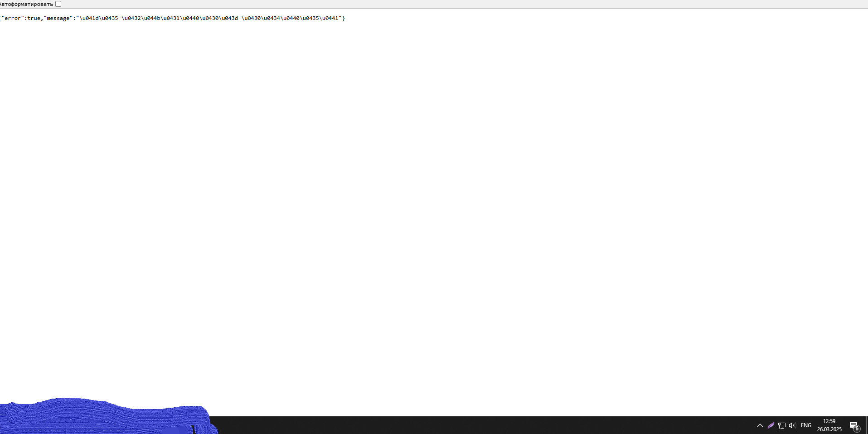The height and width of the screenshot is (434, 868).
Task: Click the "message" key in JSON response
Action: tap(58, 18)
